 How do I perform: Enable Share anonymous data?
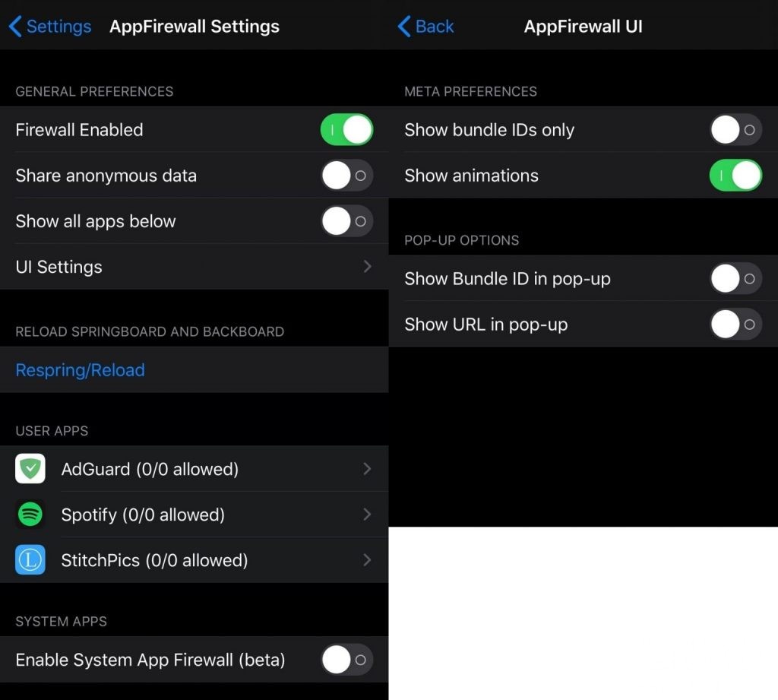tap(346, 176)
